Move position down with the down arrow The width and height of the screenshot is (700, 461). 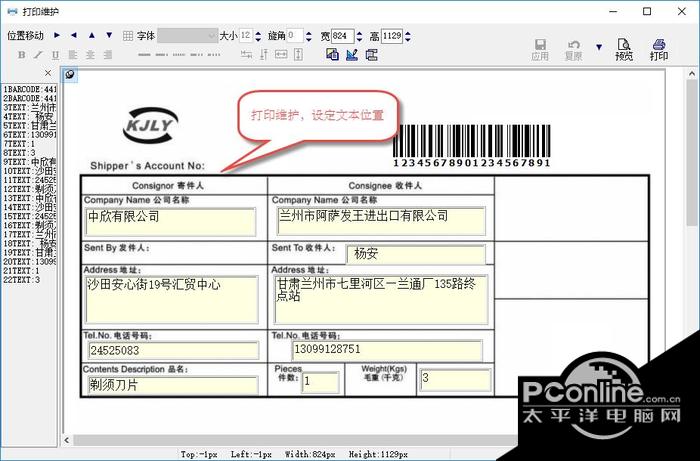[109, 35]
